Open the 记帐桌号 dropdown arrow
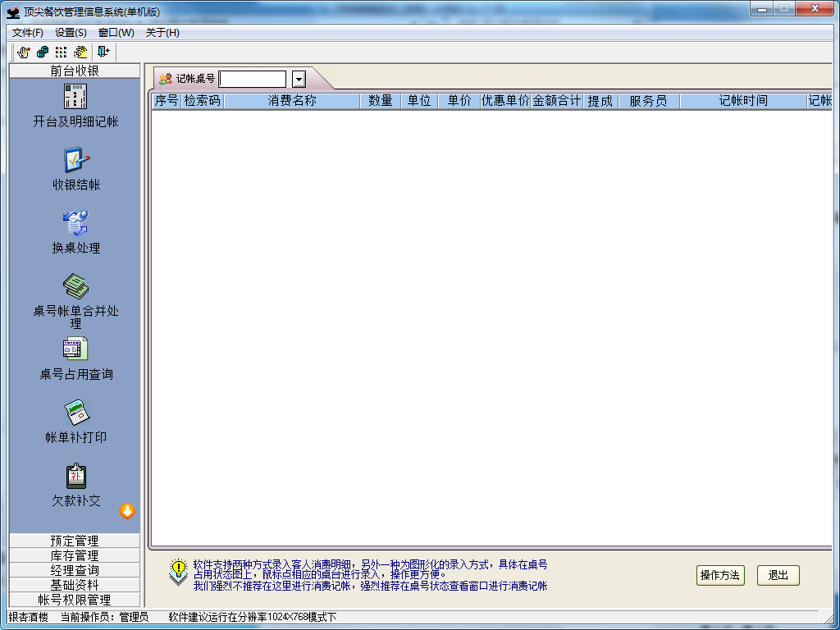This screenshot has width=840, height=630. click(298, 79)
